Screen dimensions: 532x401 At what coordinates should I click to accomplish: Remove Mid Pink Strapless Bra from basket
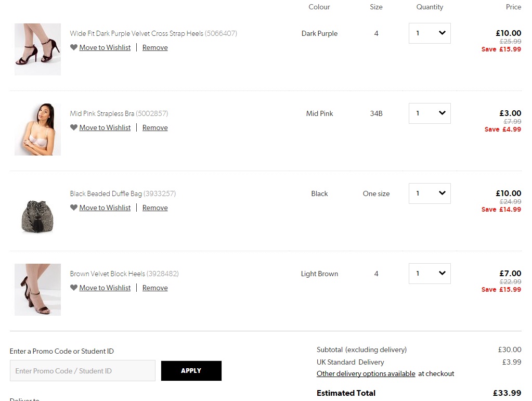tap(155, 127)
